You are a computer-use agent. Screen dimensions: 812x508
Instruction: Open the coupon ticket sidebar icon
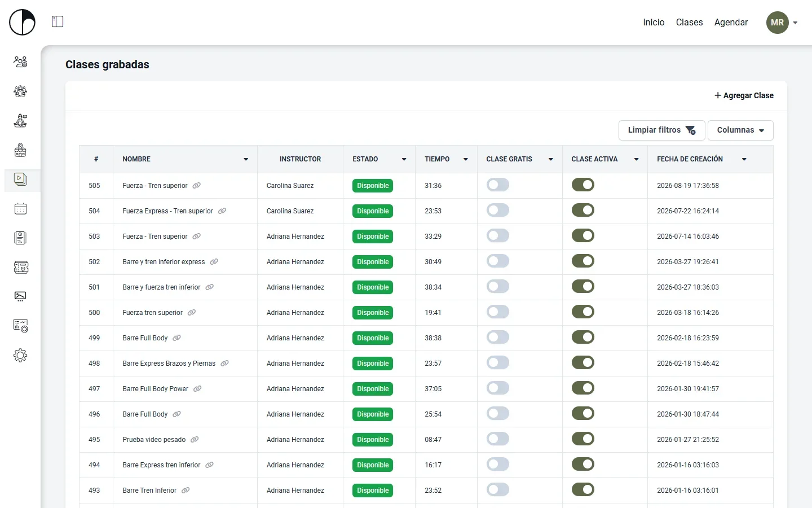pos(20,268)
